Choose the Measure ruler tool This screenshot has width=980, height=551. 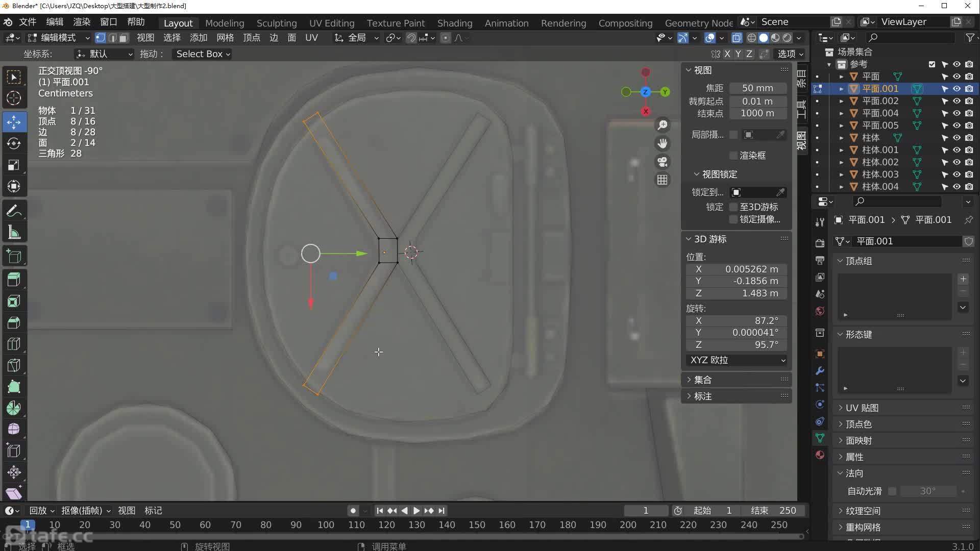(x=14, y=233)
